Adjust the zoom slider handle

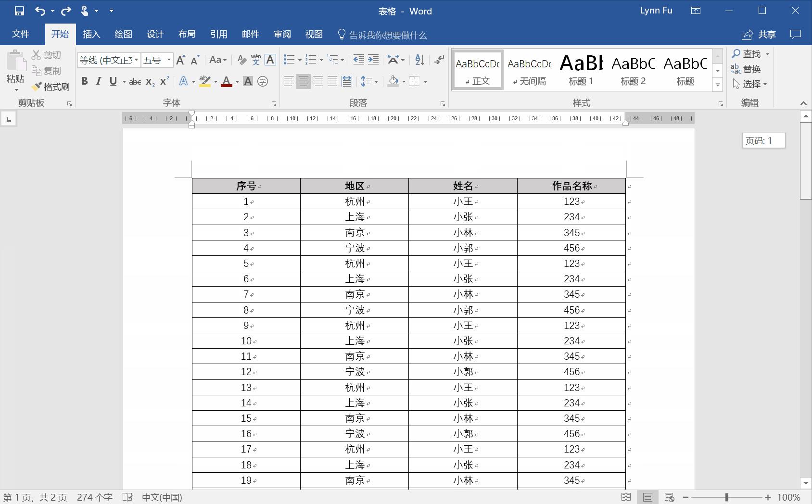click(x=727, y=497)
